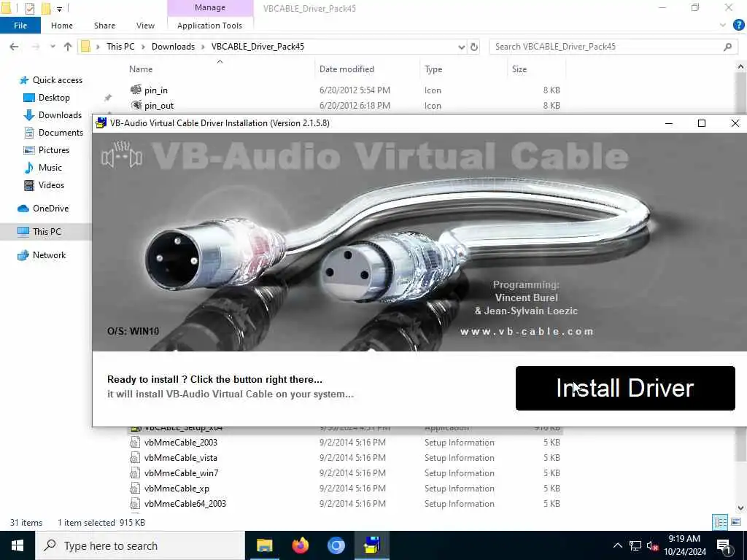Open the taskbar clock and date
Image resolution: width=747 pixels, height=560 pixels.
[684, 545]
